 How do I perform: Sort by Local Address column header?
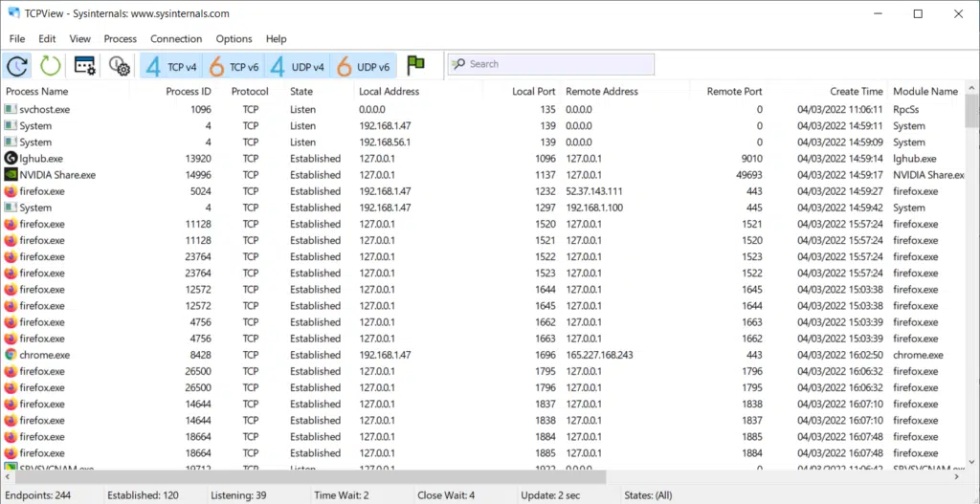389,91
